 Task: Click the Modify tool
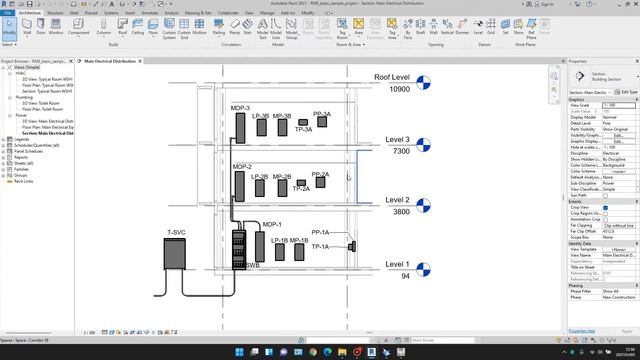9,28
